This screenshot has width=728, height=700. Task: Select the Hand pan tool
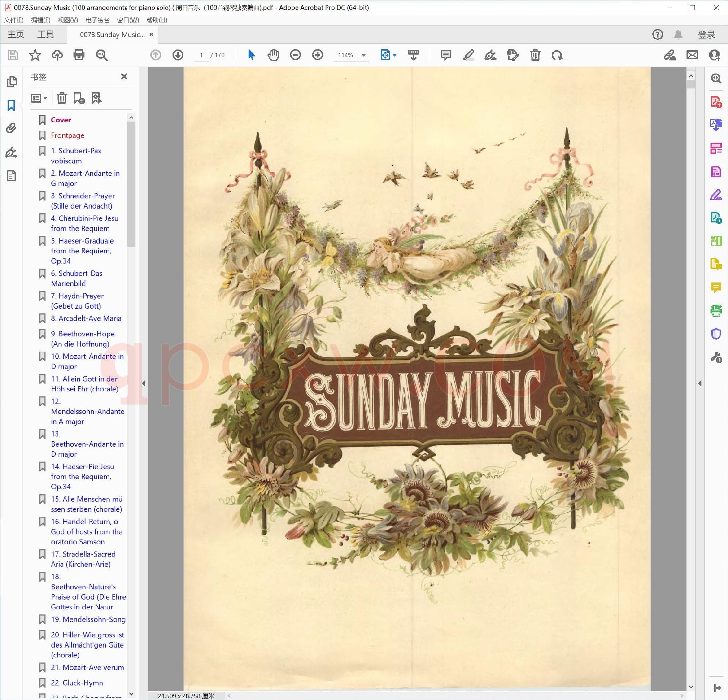[x=273, y=55]
